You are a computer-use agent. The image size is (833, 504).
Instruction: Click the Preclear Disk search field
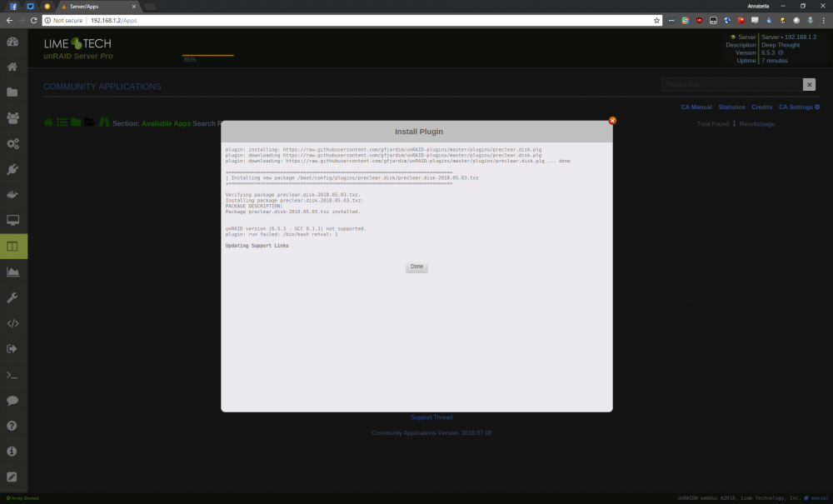click(731, 84)
